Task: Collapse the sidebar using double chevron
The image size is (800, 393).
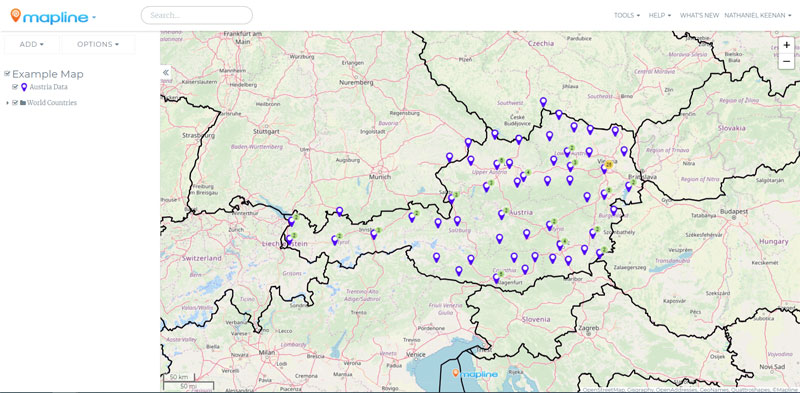Action: (x=166, y=73)
